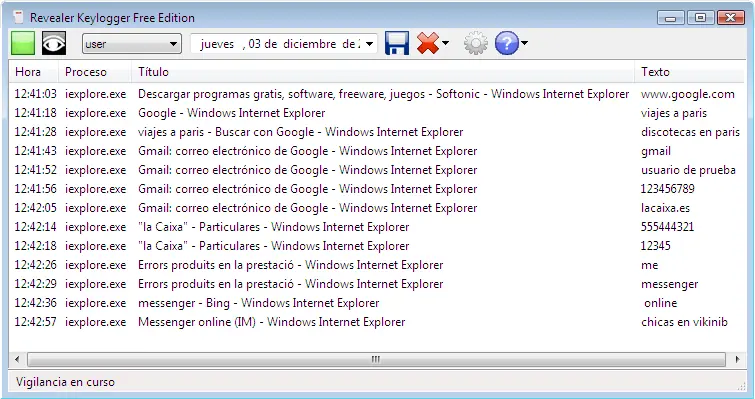
Task: Sort by the Título column header
Action: (383, 72)
